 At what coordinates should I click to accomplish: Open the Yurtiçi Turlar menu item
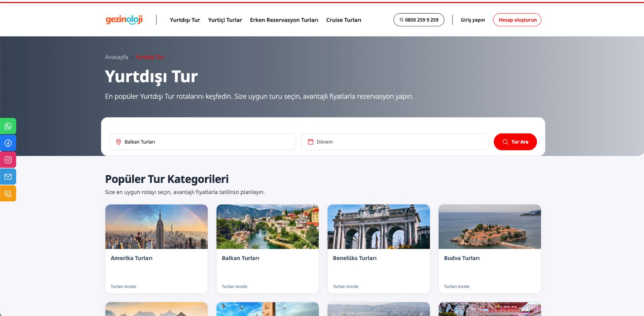[x=225, y=20]
